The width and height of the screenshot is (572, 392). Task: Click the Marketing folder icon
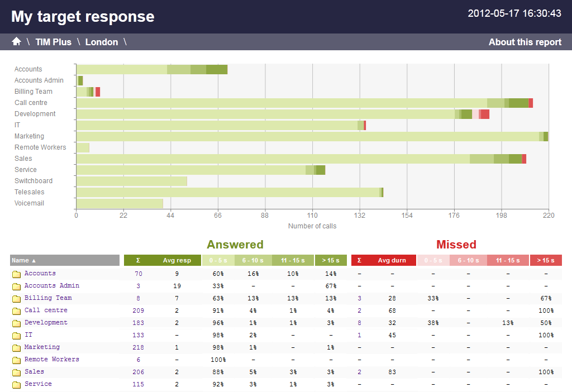click(17, 348)
